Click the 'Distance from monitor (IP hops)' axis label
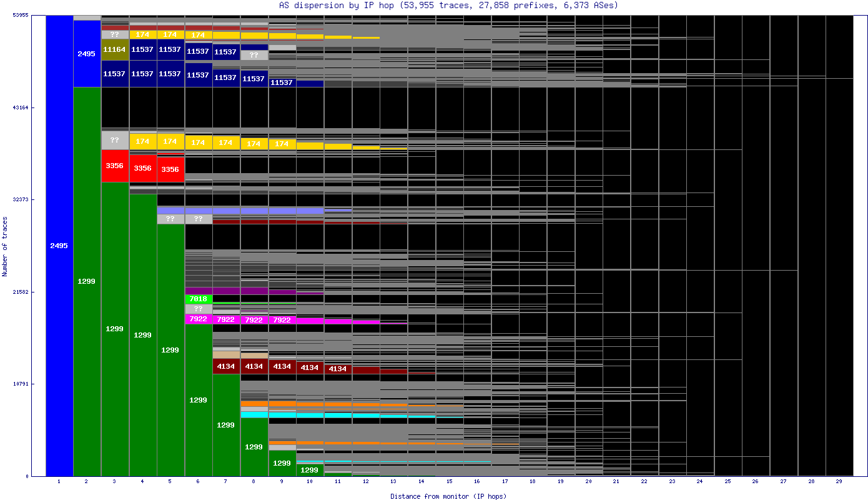 [448, 496]
